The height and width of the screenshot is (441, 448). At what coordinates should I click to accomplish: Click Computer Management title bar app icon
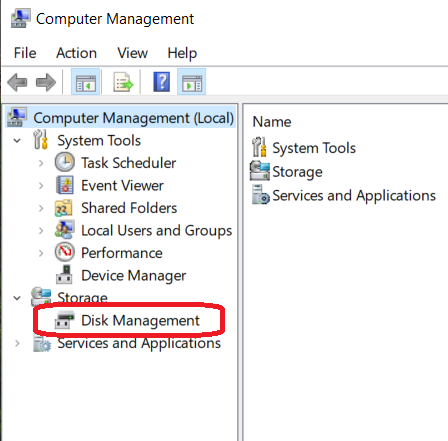pyautogui.click(x=21, y=19)
